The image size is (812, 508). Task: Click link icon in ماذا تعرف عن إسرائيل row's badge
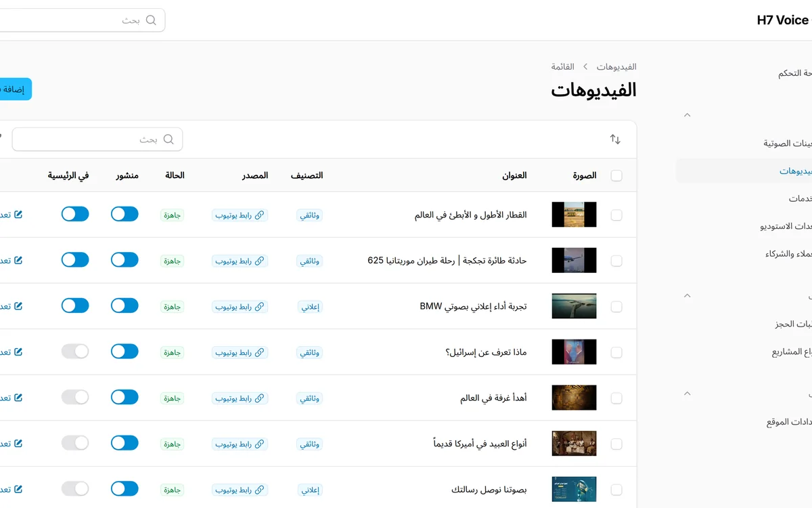coord(260,352)
